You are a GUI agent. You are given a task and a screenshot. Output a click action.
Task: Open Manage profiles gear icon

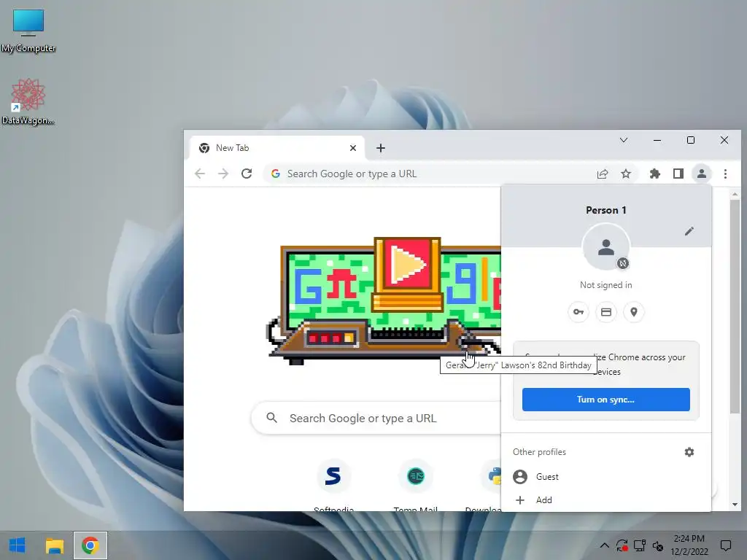coord(689,452)
